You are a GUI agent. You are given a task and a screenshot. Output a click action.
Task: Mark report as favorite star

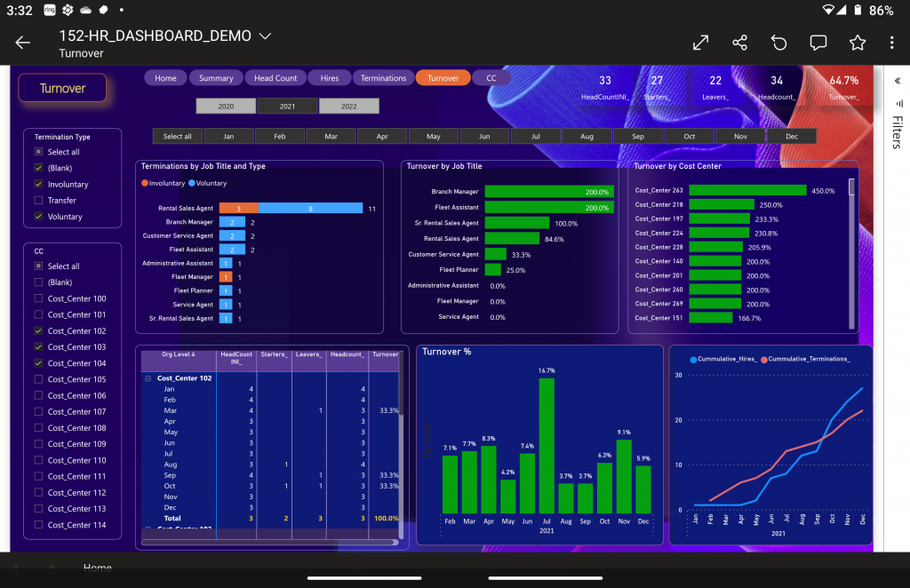(x=857, y=43)
